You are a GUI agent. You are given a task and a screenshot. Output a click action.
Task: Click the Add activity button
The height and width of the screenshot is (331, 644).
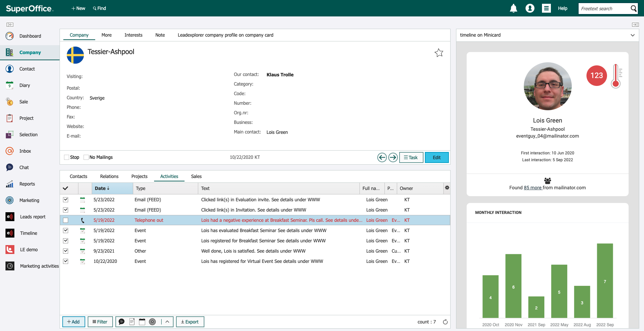point(74,322)
